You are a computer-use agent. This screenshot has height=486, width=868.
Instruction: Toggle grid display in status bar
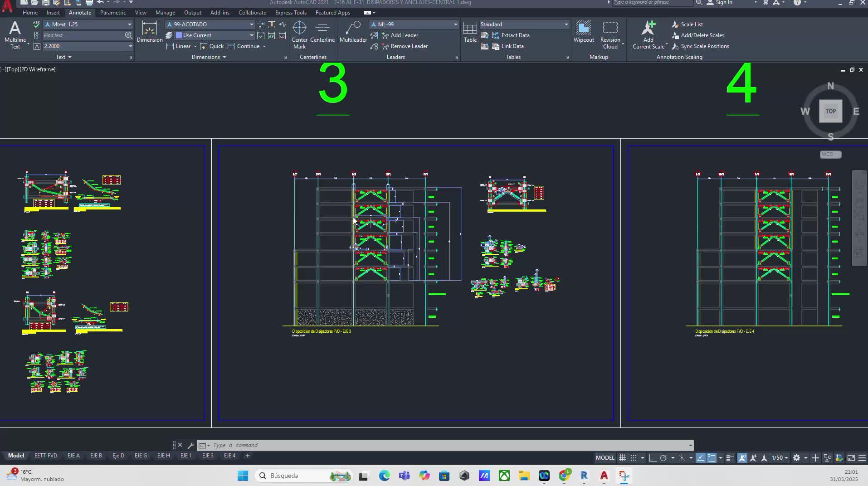[623, 458]
